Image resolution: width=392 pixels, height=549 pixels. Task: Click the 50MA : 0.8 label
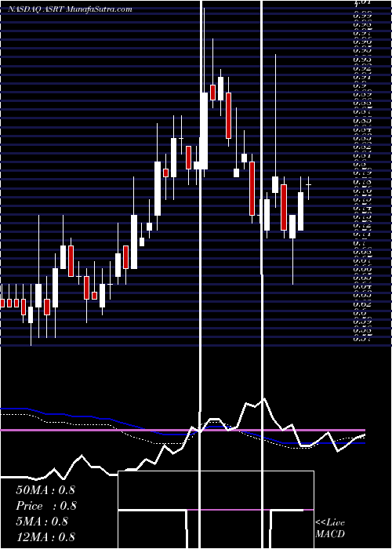tap(45, 489)
